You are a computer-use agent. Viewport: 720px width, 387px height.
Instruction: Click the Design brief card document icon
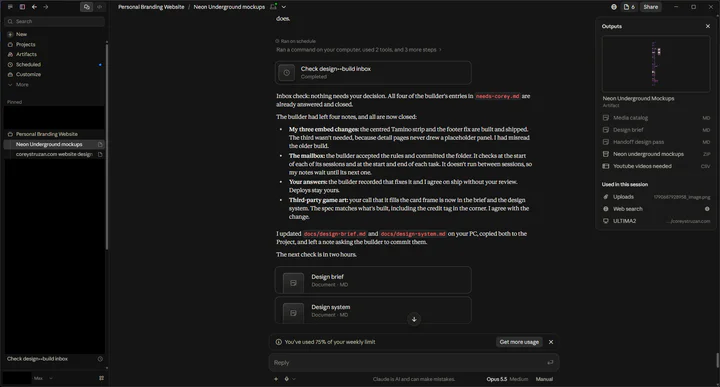tap(293, 283)
